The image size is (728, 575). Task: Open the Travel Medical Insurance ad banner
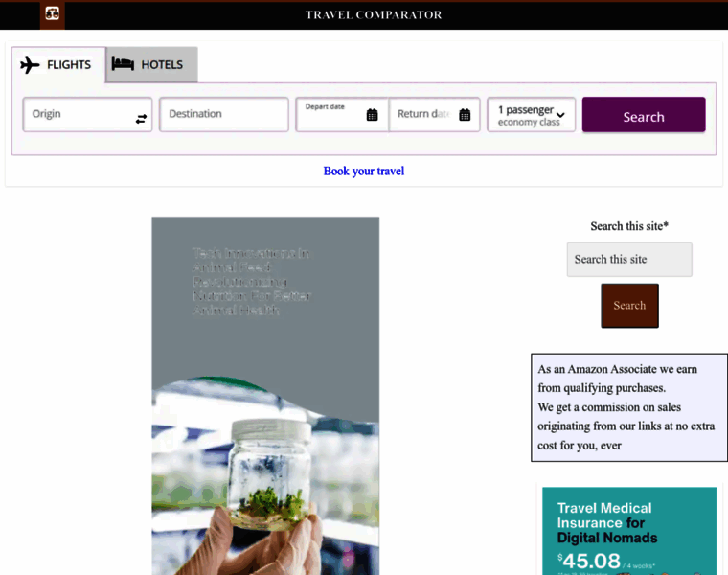click(x=629, y=531)
